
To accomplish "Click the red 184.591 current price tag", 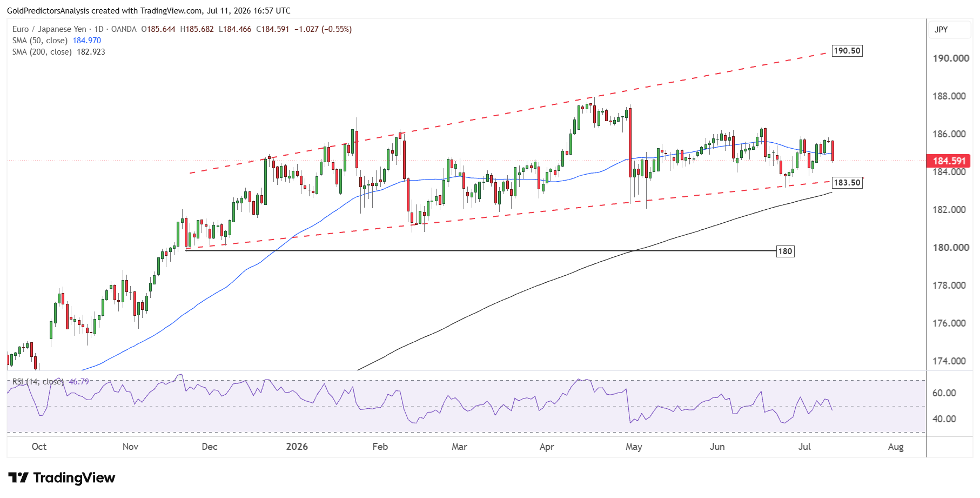I will click(x=949, y=161).
